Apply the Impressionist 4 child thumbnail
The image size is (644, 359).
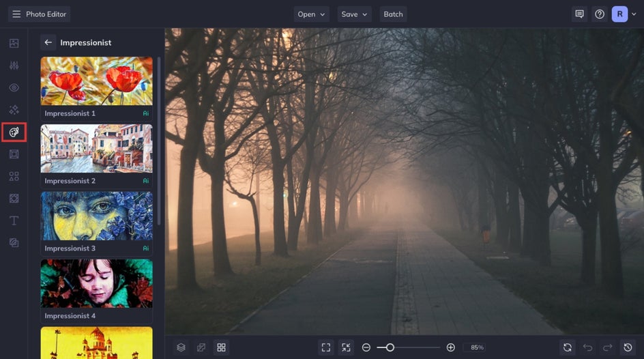coord(96,283)
